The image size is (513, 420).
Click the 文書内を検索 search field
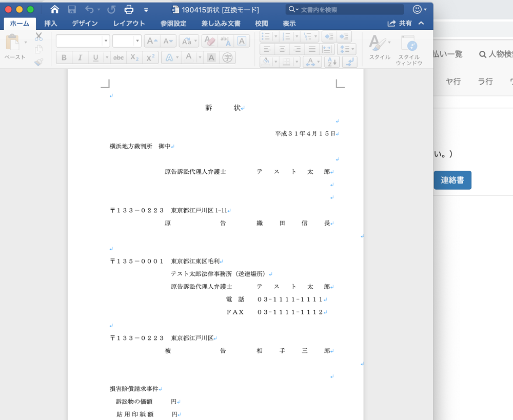point(349,10)
